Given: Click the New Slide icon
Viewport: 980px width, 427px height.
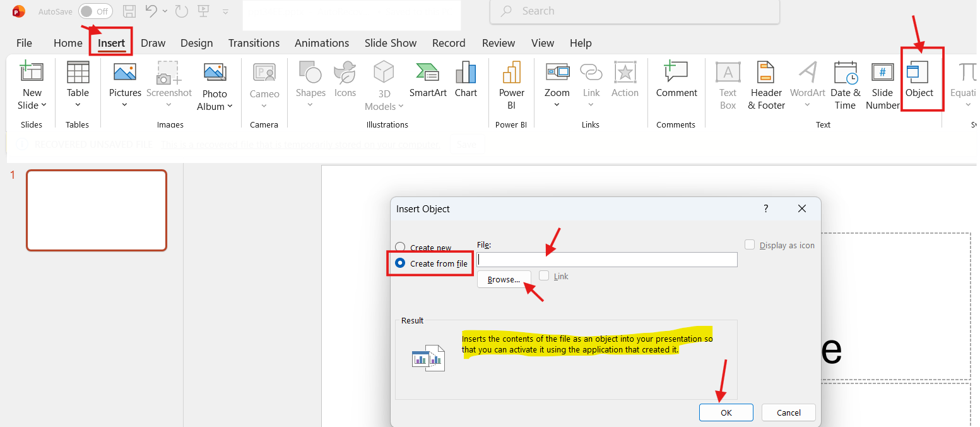Looking at the screenshot, I should point(32,72).
